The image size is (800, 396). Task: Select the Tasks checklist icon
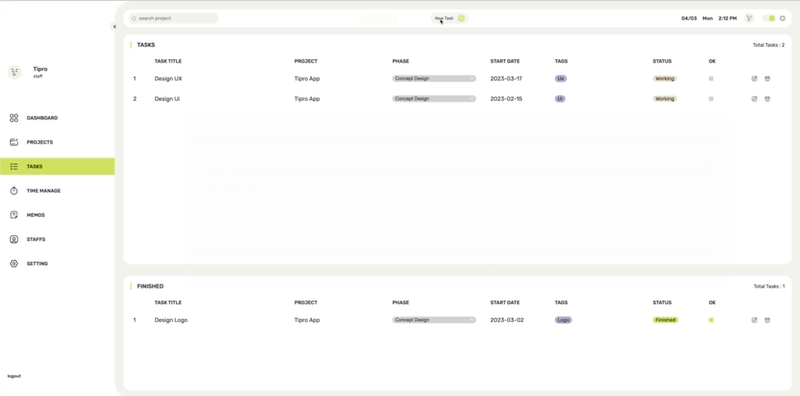[14, 166]
